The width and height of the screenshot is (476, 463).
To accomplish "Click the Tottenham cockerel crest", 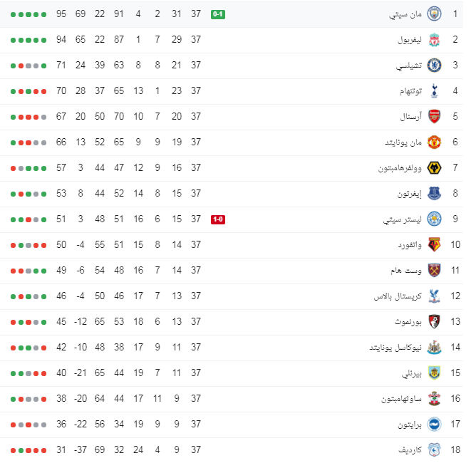I will pyautogui.click(x=434, y=91).
